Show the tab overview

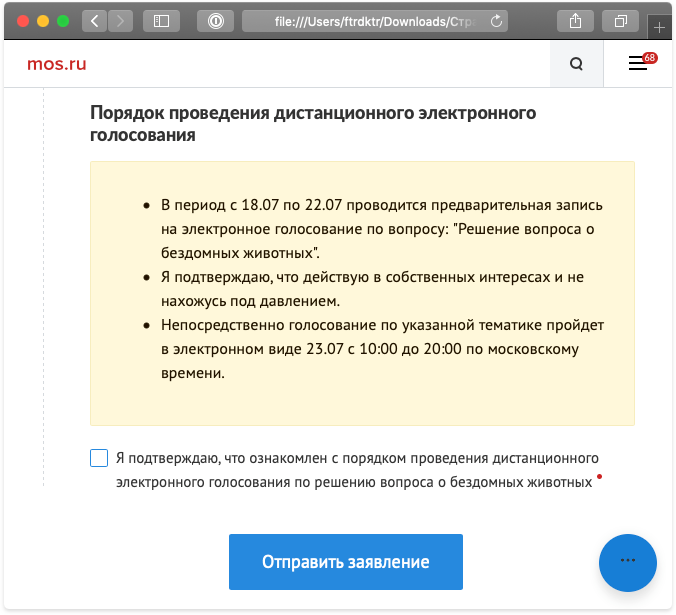click(x=621, y=20)
